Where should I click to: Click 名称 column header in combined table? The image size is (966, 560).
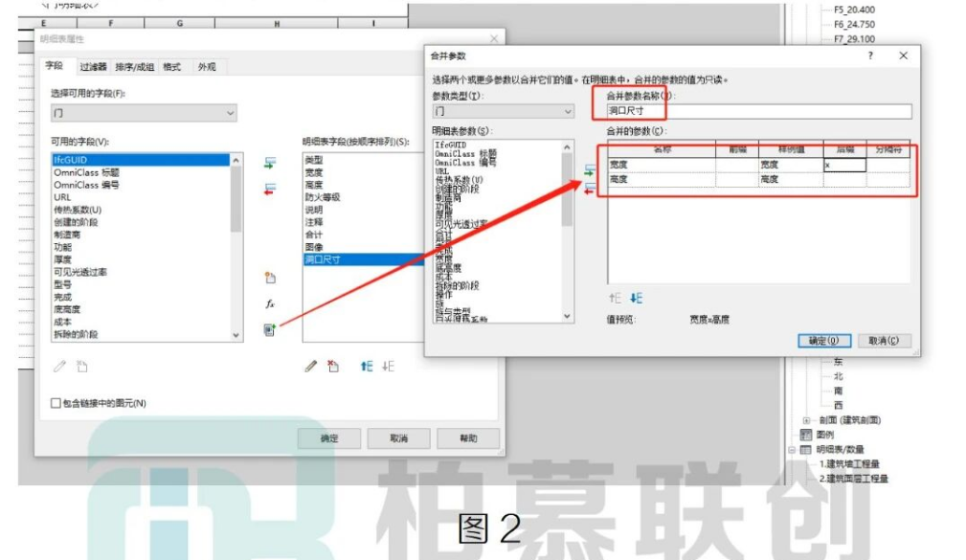[x=662, y=149]
